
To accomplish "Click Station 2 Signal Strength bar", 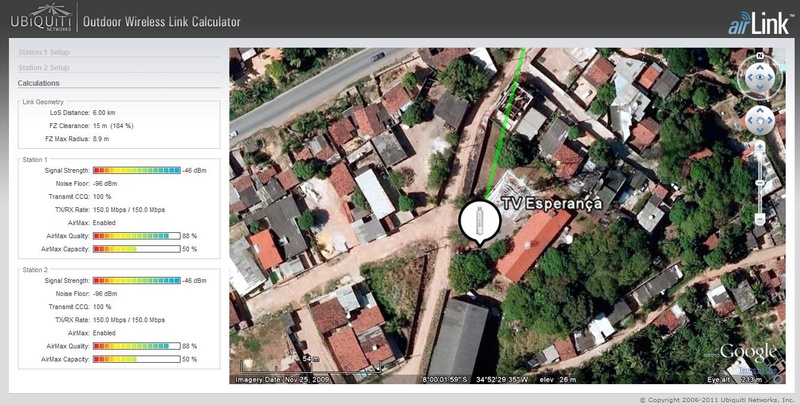I will [137, 281].
